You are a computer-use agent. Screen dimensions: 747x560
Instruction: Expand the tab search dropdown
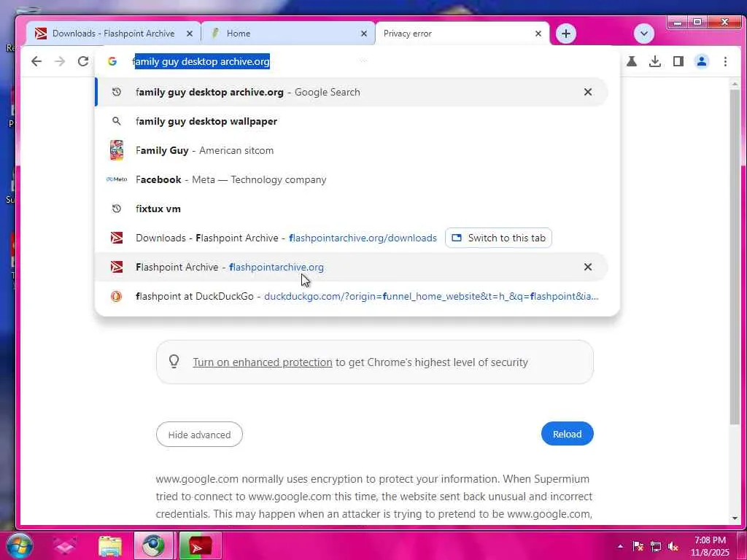(644, 34)
